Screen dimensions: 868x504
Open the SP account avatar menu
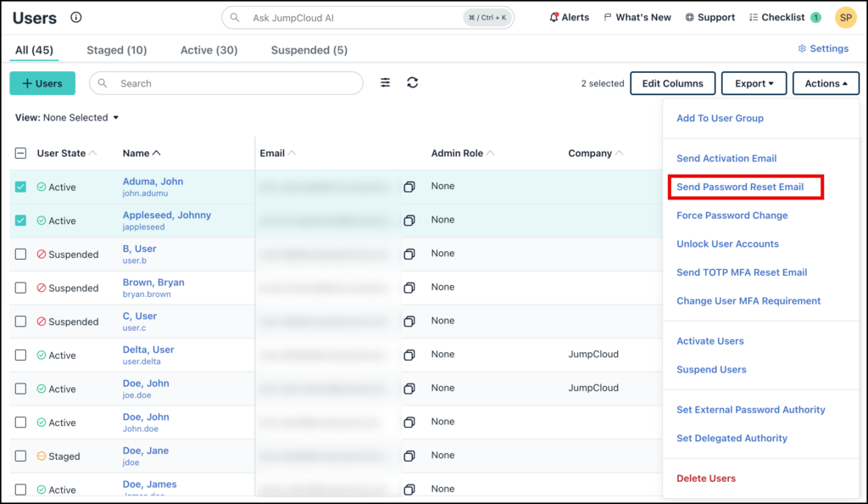(845, 16)
